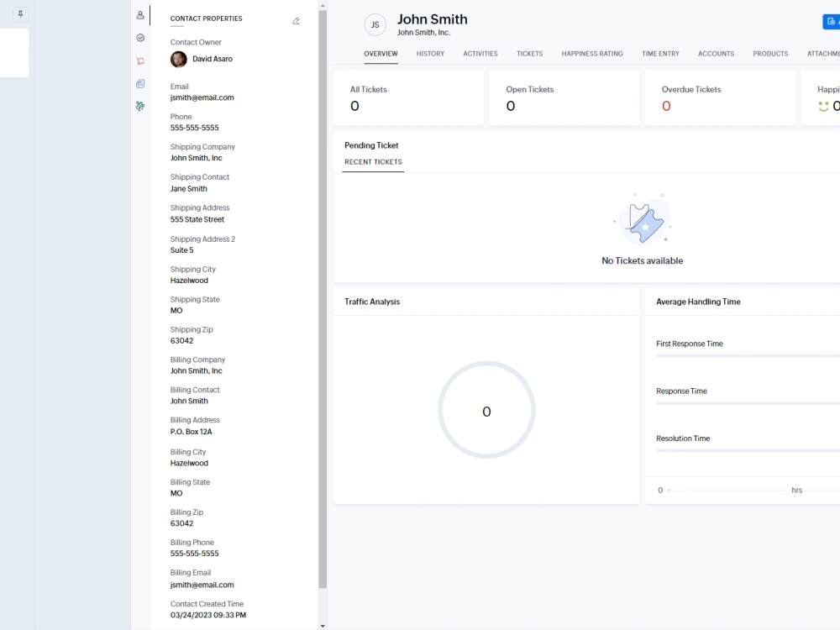This screenshot has height=630, width=840.
Task: Click properties panel scroll down arrow
Action: pyautogui.click(x=323, y=625)
